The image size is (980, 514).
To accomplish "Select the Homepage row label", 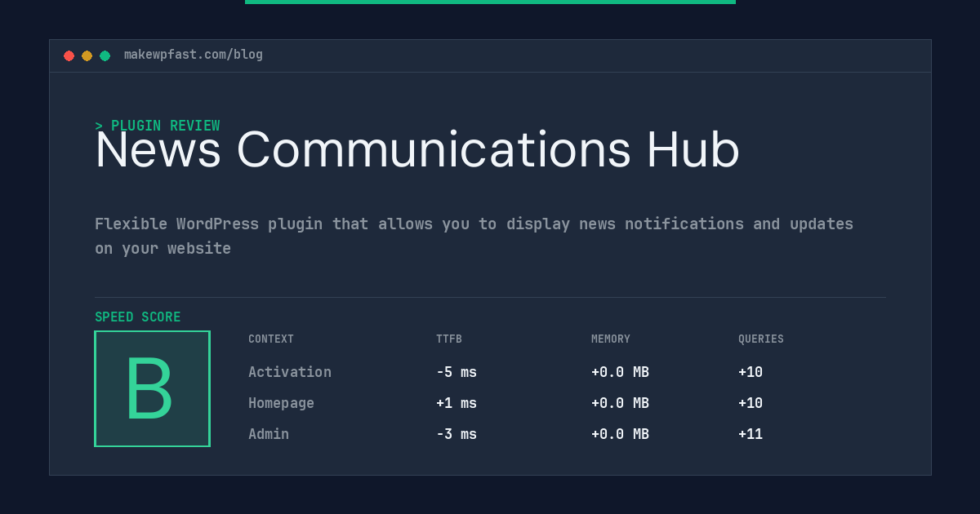I will pos(281,403).
